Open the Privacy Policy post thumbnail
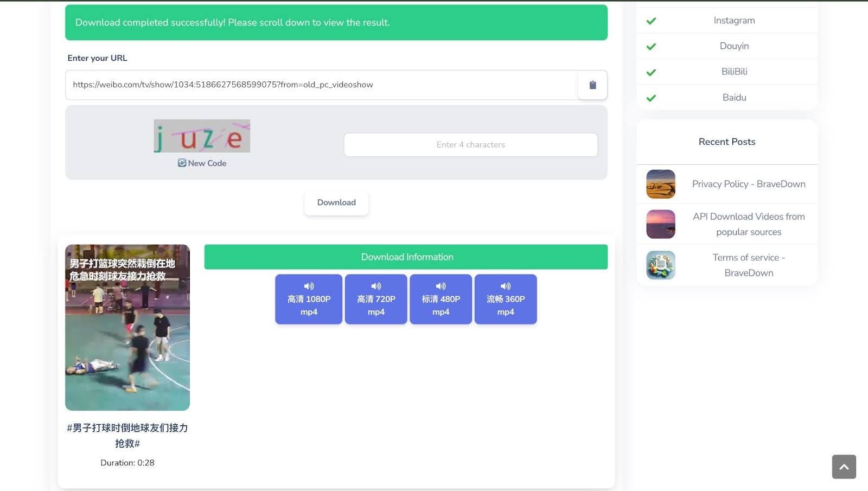The height and width of the screenshot is (491, 868). click(661, 184)
